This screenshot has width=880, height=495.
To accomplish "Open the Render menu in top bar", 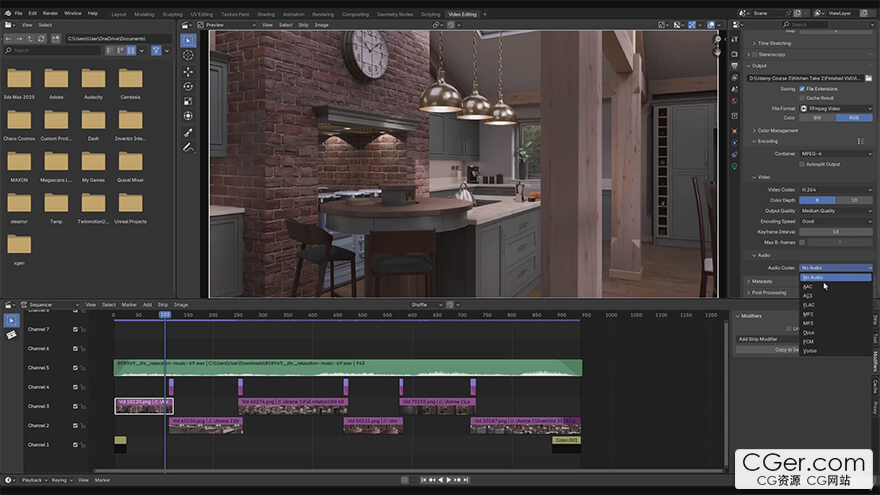I will click(x=50, y=13).
